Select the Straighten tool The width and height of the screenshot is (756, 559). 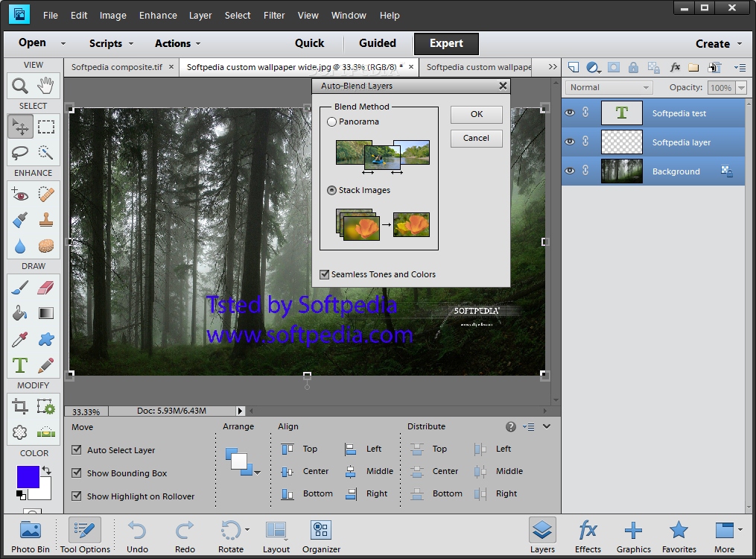(x=45, y=432)
